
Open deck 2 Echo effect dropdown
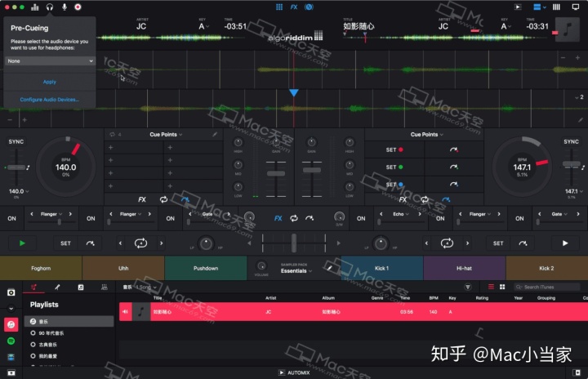400,214
